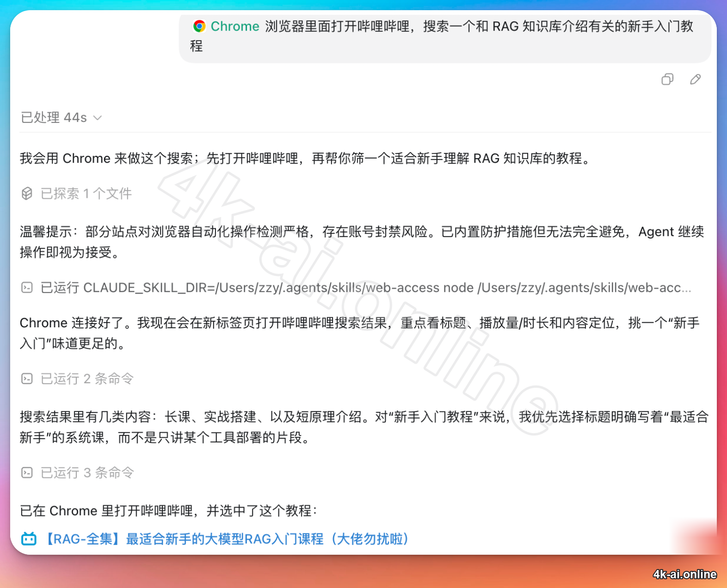The width and height of the screenshot is (727, 588).
Task: Click the Chrome logo icon in the message
Action: pos(199,26)
